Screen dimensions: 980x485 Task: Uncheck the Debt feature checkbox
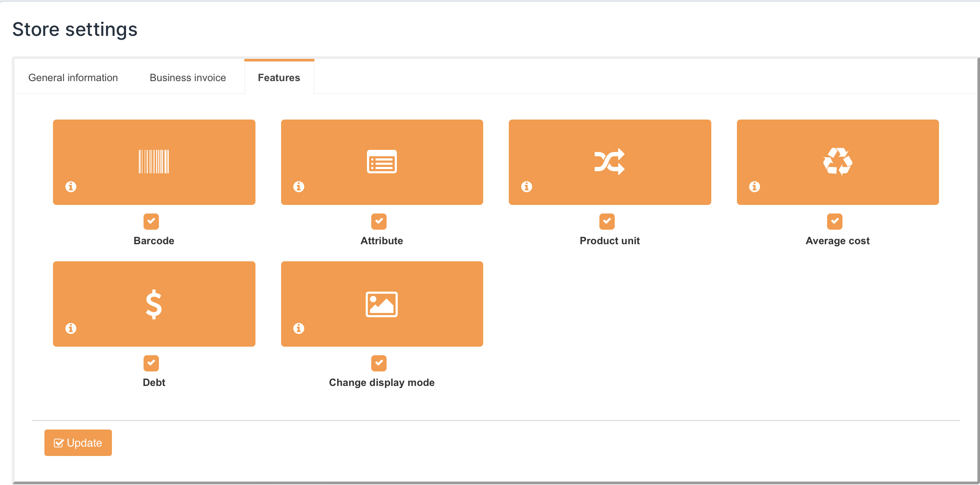[151, 363]
